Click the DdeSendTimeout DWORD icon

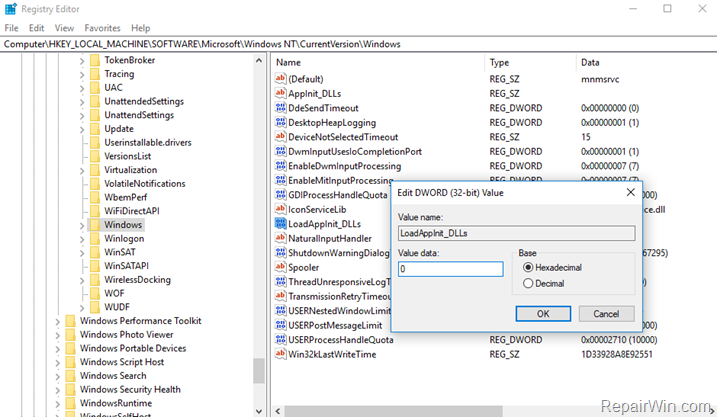coord(280,108)
